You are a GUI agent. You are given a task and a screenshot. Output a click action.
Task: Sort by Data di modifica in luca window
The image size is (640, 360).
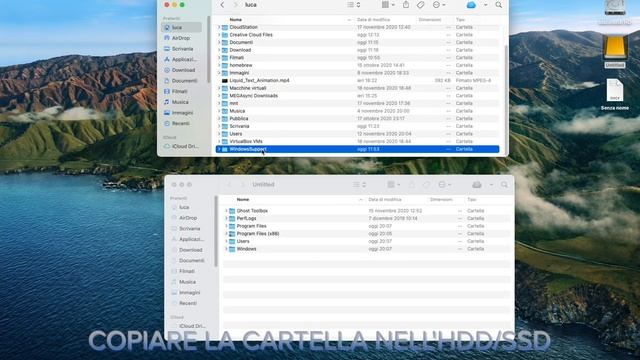pyautogui.click(x=373, y=20)
